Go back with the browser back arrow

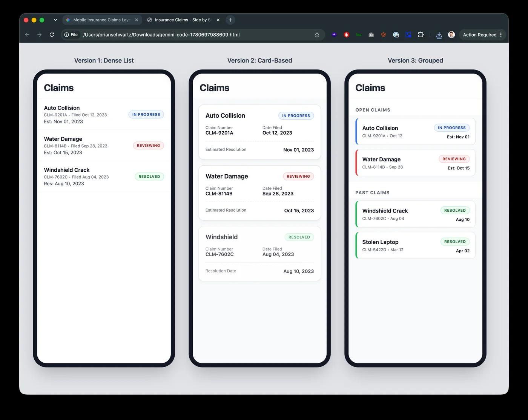point(27,35)
